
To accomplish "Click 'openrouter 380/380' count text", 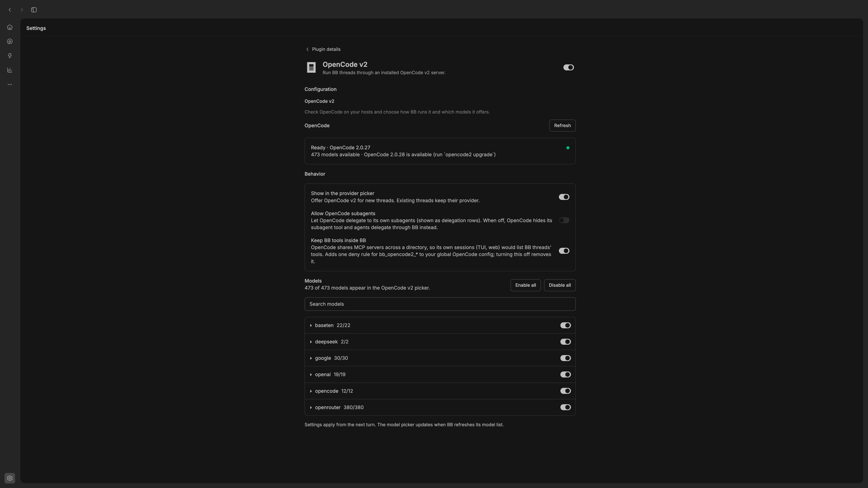I will click(339, 407).
